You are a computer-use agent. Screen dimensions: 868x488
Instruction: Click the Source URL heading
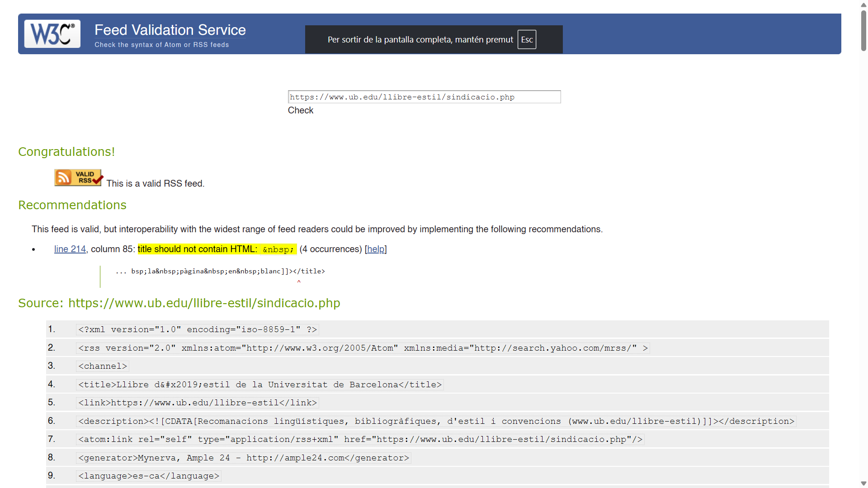click(179, 303)
